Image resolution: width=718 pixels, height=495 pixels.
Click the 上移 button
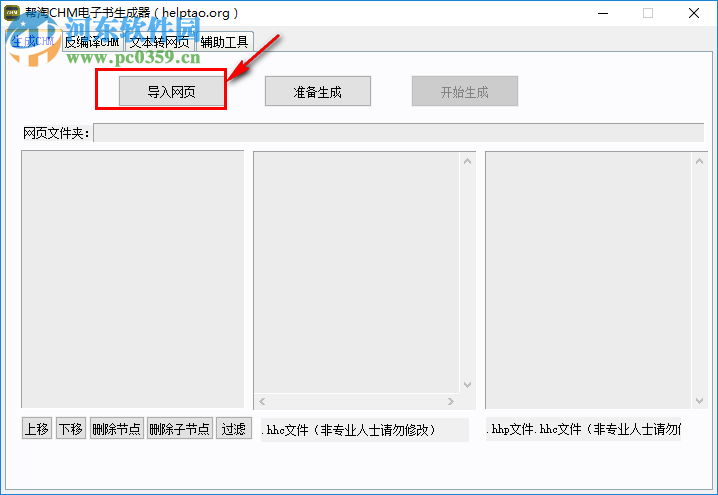point(37,429)
